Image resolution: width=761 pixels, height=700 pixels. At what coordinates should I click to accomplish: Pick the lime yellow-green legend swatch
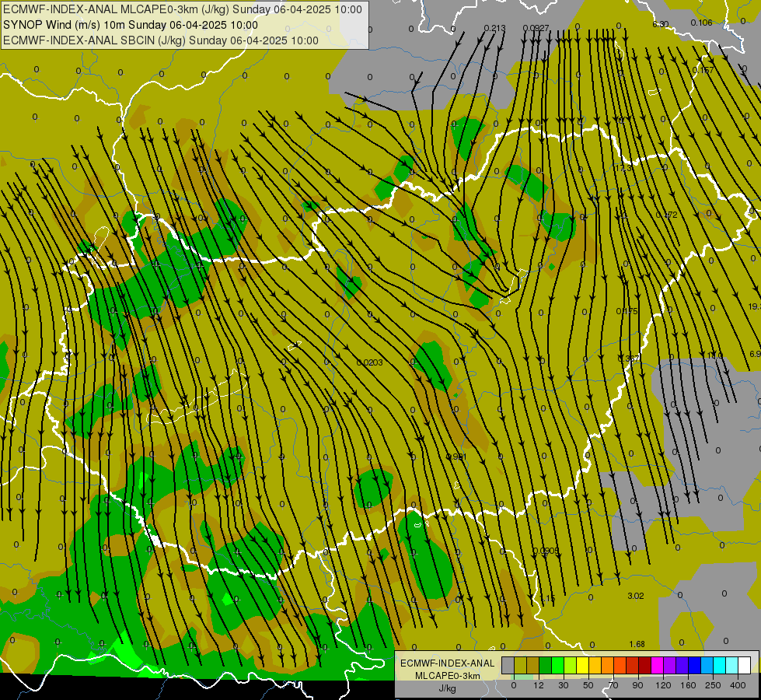pyautogui.click(x=571, y=665)
